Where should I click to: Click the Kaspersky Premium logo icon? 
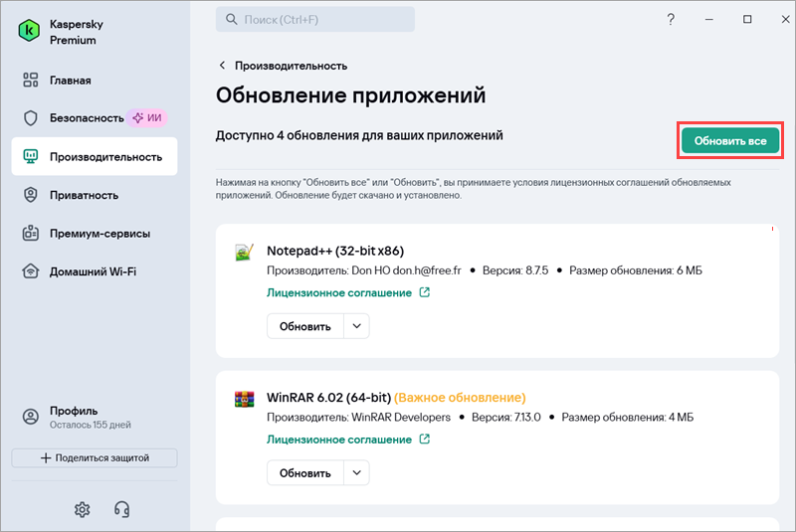pos(30,31)
